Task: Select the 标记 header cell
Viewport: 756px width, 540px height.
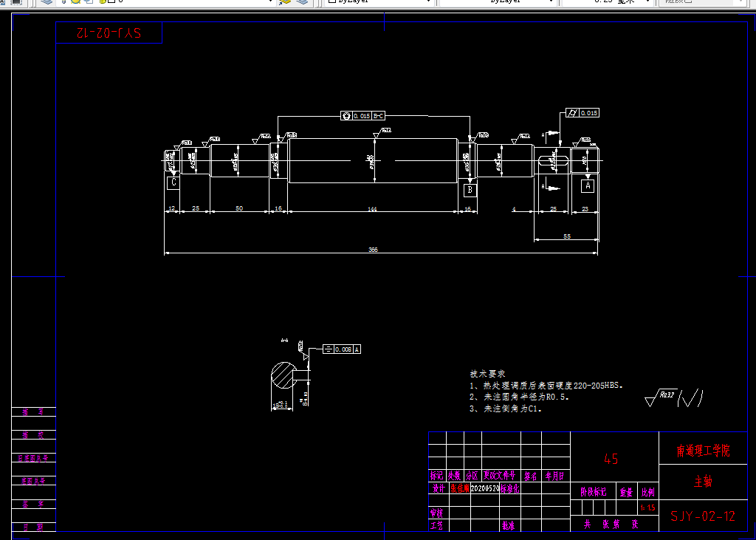Action: [437, 476]
